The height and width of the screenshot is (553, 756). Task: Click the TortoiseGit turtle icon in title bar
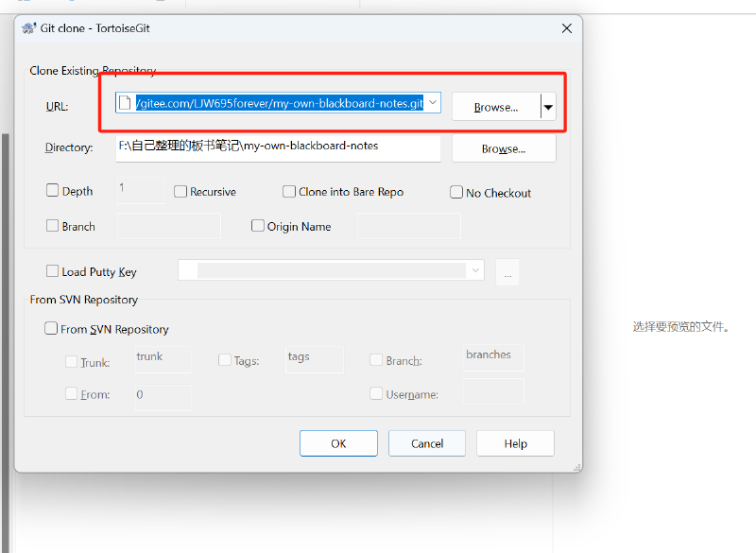(29, 28)
